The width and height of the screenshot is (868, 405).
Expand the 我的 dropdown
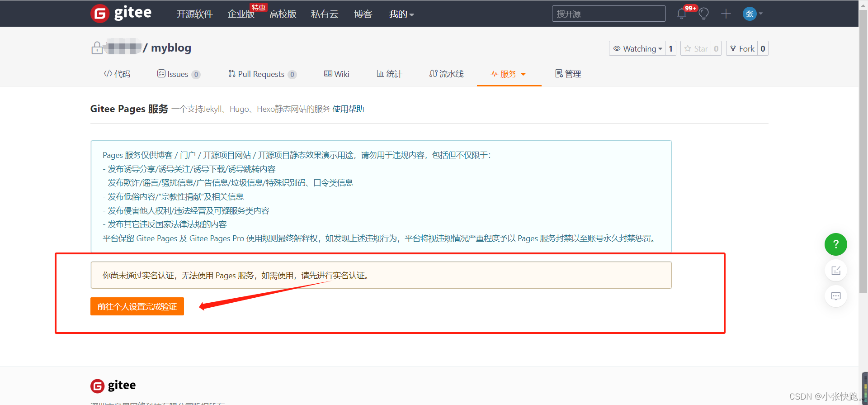(401, 14)
